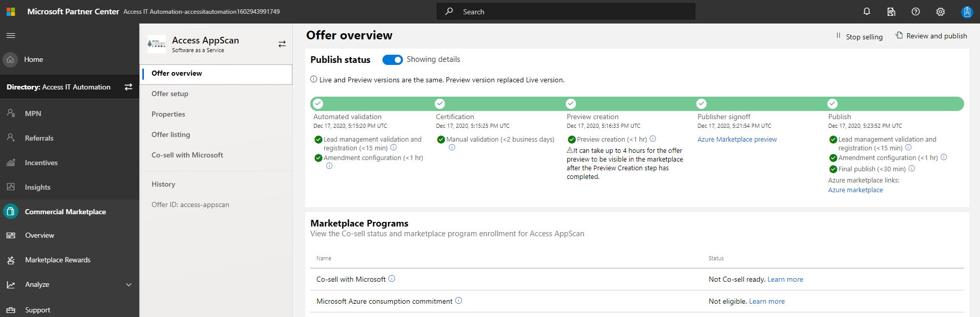This screenshot has height=317, width=980.
Task: Click Stop selling button
Action: pos(859,36)
